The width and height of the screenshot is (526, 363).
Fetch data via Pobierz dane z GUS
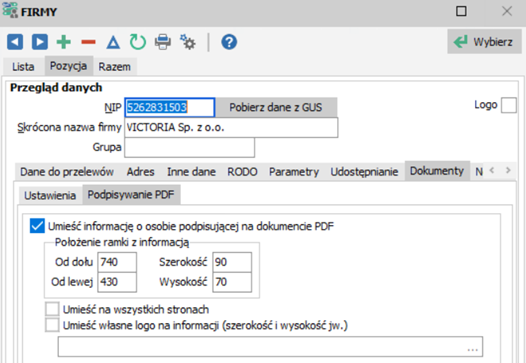tap(276, 107)
